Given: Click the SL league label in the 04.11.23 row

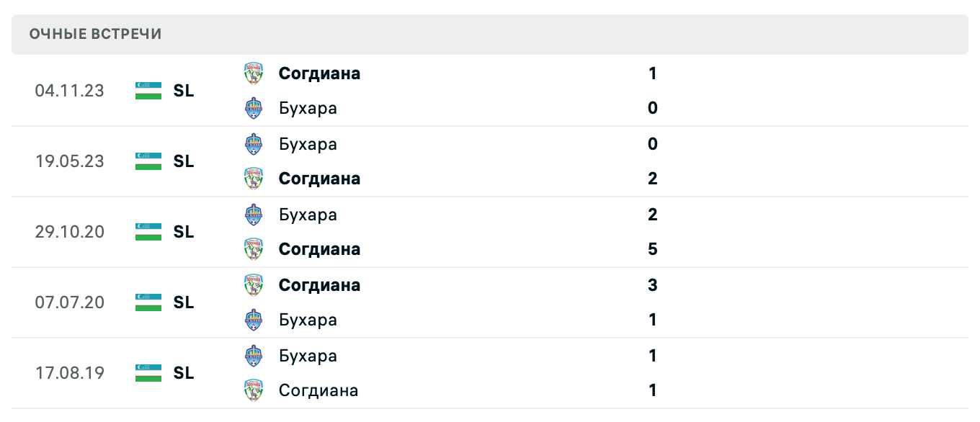Looking at the screenshot, I should (184, 91).
